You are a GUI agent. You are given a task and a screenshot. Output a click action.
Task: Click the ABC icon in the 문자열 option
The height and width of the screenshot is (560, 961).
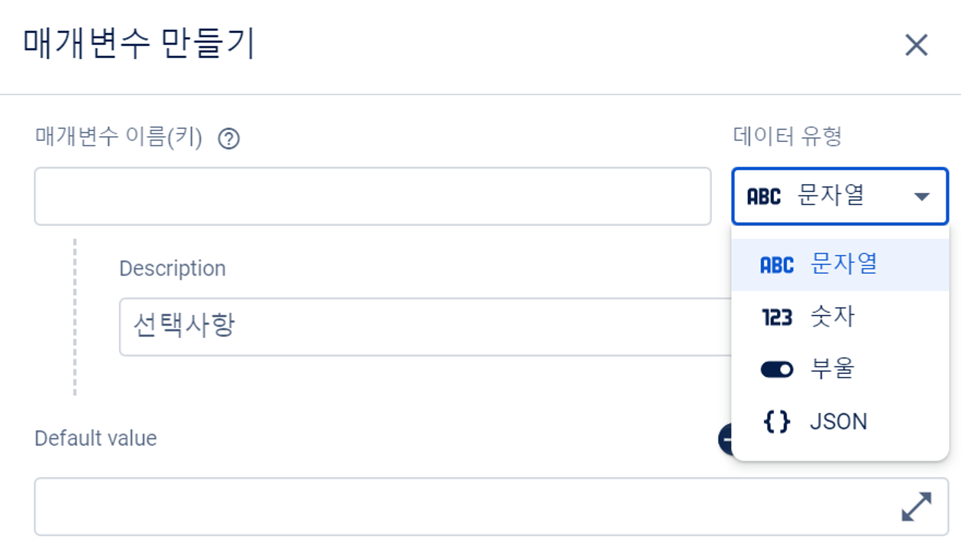point(776,265)
